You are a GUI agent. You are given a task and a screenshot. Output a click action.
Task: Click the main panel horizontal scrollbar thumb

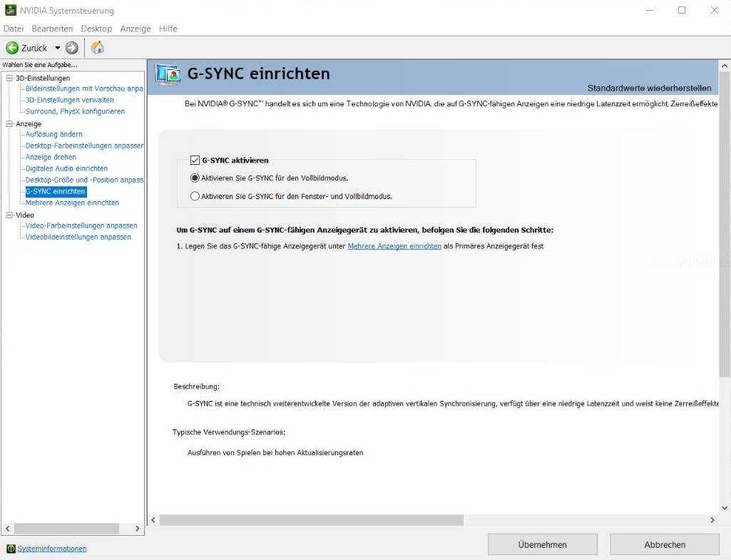[312, 520]
